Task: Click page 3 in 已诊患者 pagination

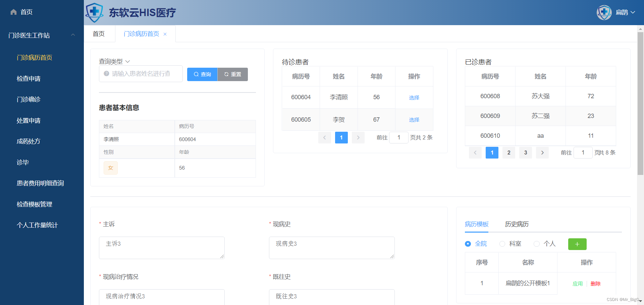Action: pyautogui.click(x=526, y=152)
